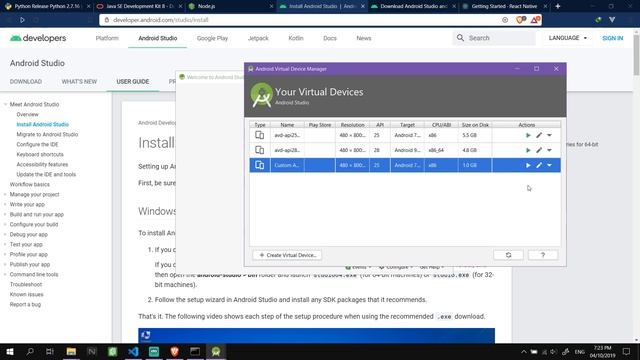Click device type icon in Custom A... row
The height and width of the screenshot is (360, 640).
click(x=260, y=165)
